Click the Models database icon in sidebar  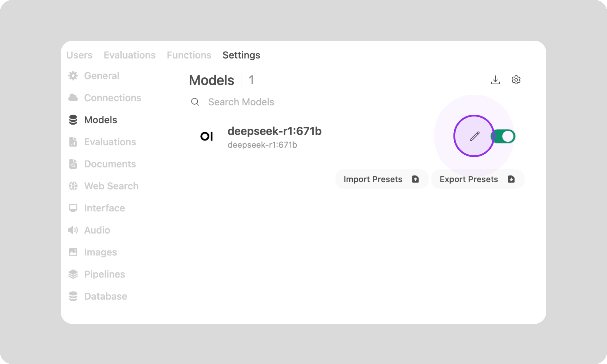(73, 120)
